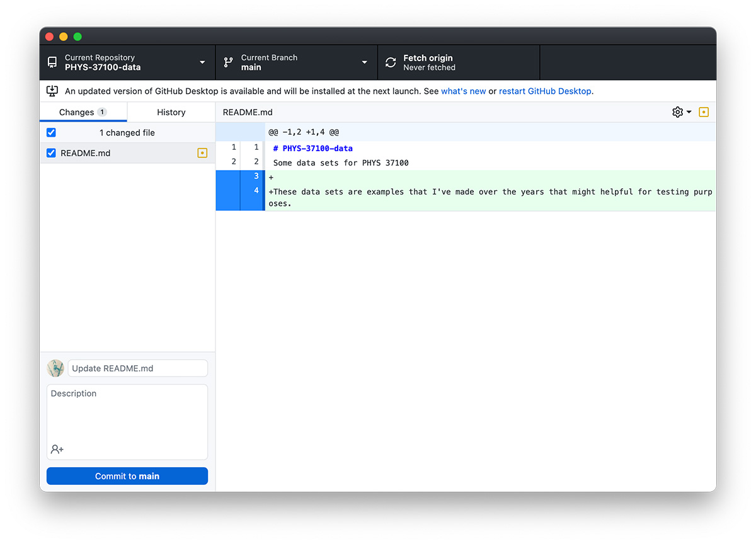Click the git branch icon in toolbar
Screen dimensions: 756x544
[x=228, y=62]
